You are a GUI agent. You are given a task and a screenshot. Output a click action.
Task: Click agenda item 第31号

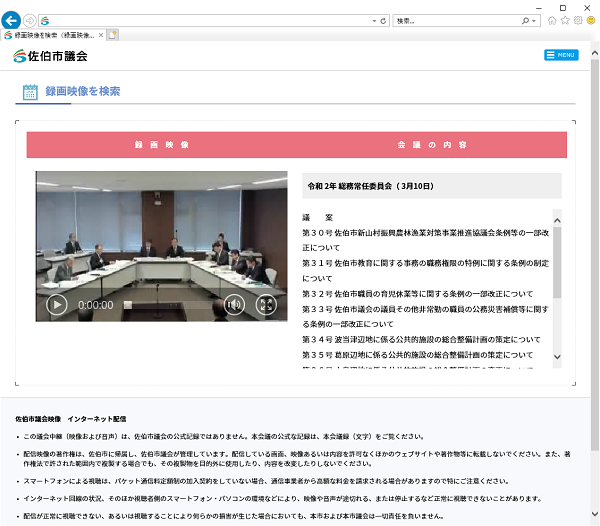(426, 271)
